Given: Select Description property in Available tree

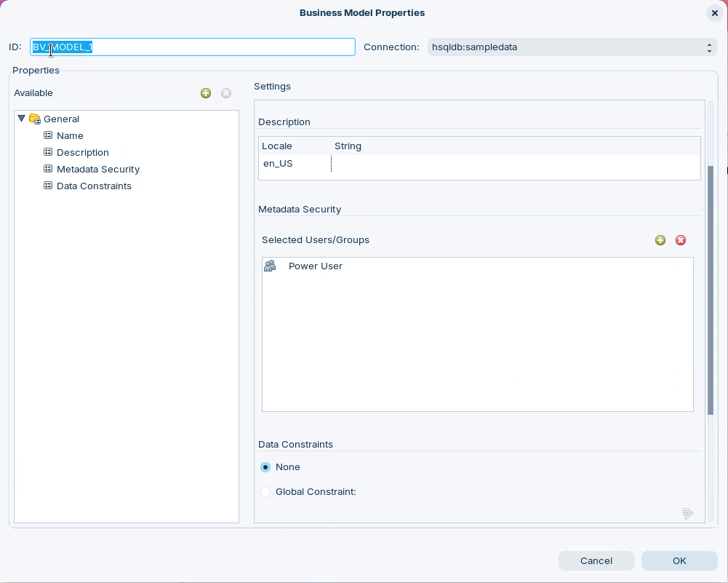Looking at the screenshot, I should [x=82, y=152].
